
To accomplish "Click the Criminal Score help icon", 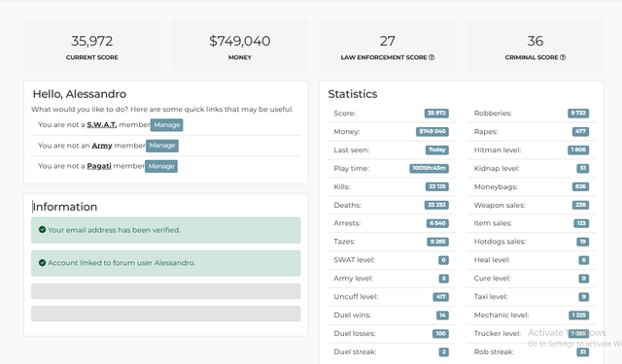I will point(563,57).
